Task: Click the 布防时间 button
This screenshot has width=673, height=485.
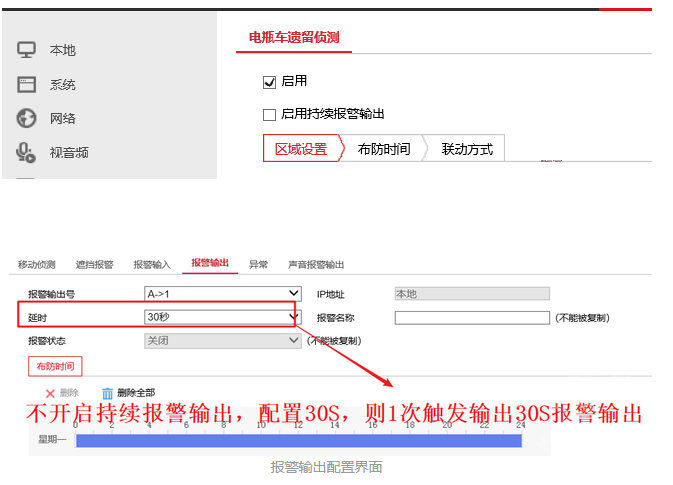Action: pos(55,367)
